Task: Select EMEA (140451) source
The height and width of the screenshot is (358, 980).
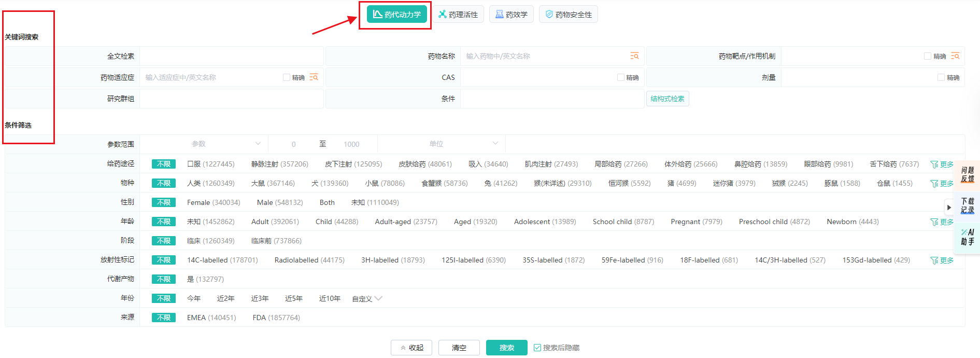Action: [211, 318]
